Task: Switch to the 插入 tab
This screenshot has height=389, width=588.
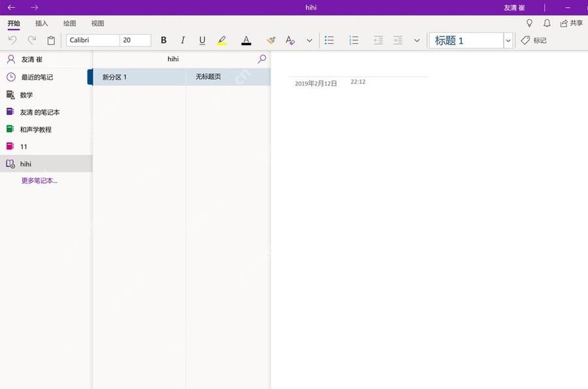Action: point(42,23)
